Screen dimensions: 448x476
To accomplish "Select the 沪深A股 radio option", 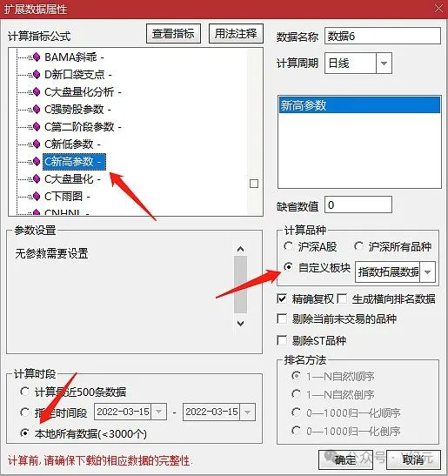I will [x=288, y=246].
